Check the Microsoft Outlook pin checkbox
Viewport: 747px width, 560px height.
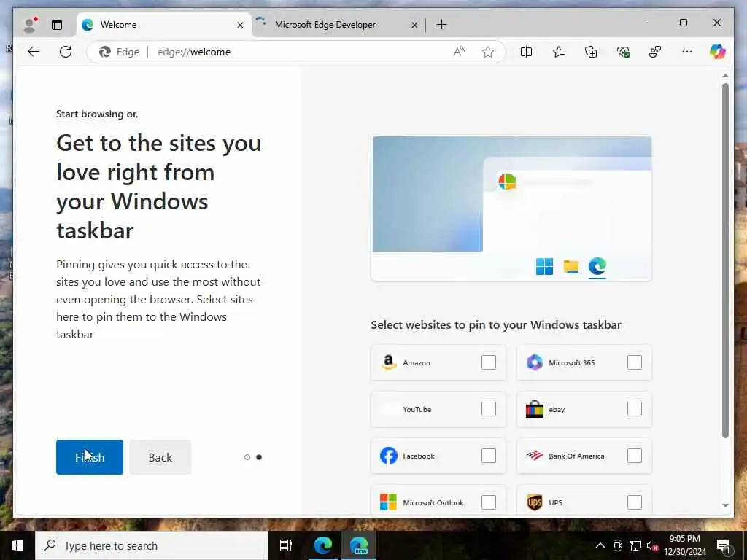pyautogui.click(x=488, y=502)
